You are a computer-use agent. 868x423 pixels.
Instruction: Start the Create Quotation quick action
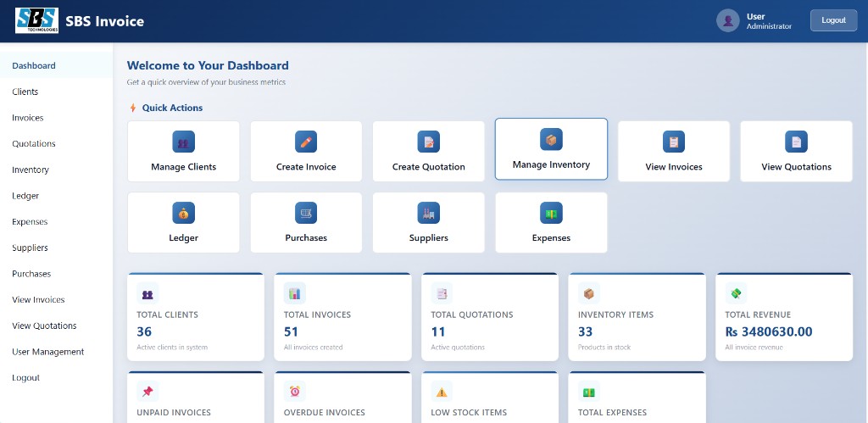pyautogui.click(x=428, y=151)
